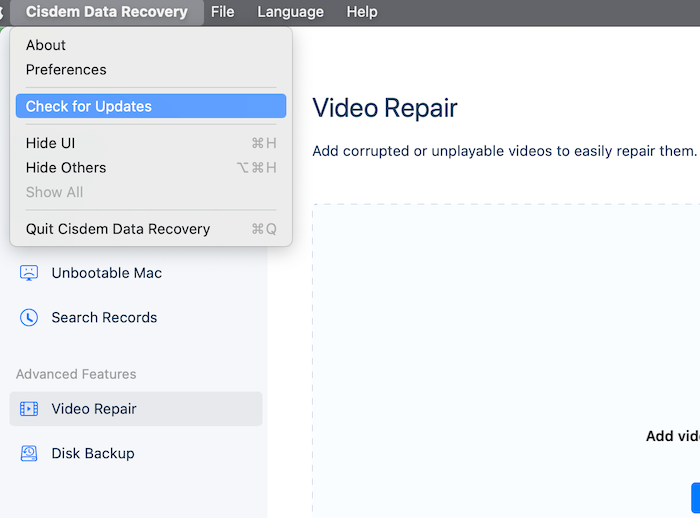Open the Help menu
The width and height of the screenshot is (700, 518).
[x=361, y=12]
